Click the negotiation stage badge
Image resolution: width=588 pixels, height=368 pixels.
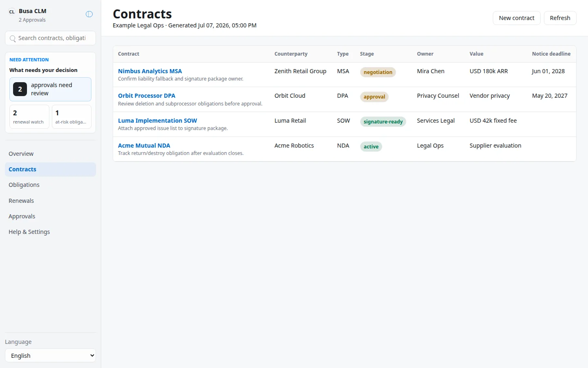coord(378,72)
